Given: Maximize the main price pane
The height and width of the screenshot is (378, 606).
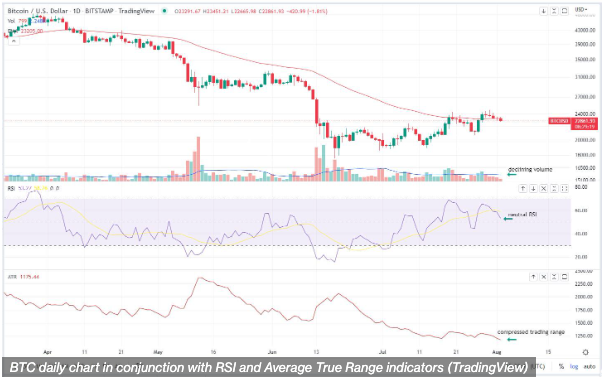Looking at the screenshot, I should click(564, 11).
